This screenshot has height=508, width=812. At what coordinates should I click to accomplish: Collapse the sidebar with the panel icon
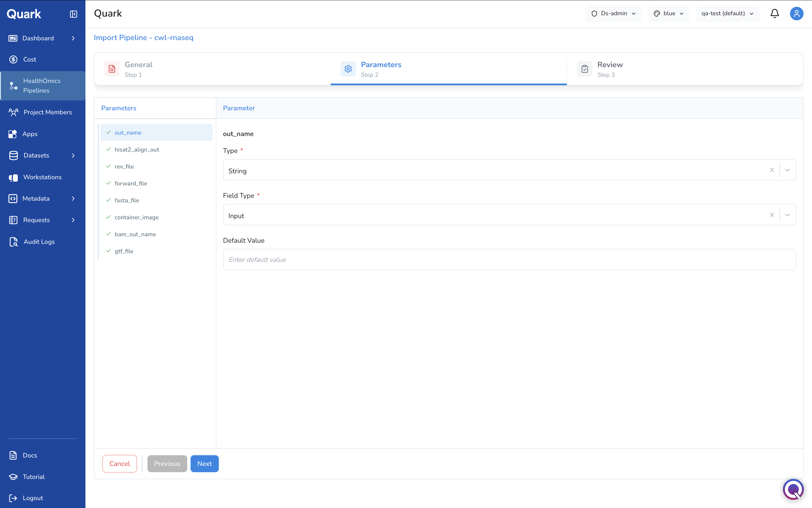pos(74,14)
